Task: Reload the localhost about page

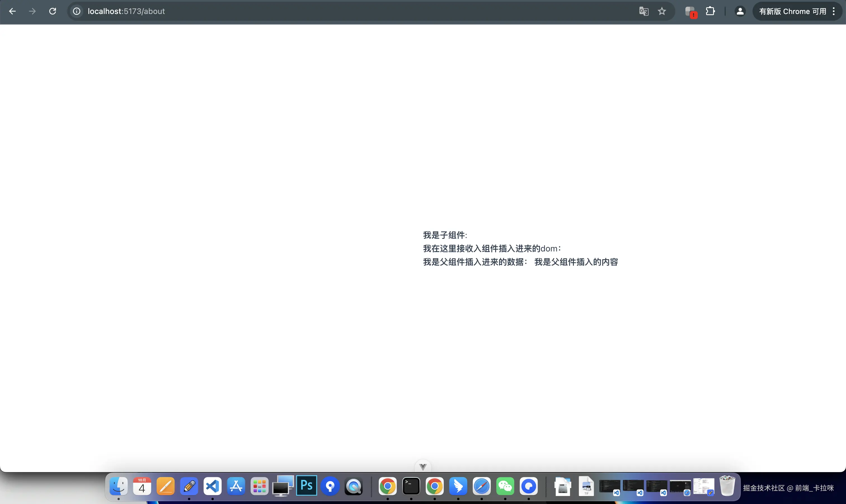Action: pos(53,11)
